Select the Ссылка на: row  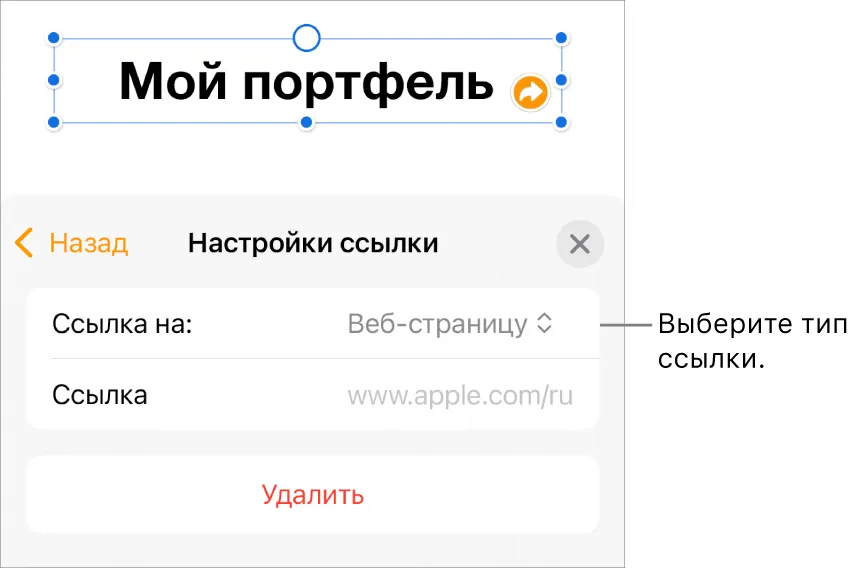[x=313, y=324]
